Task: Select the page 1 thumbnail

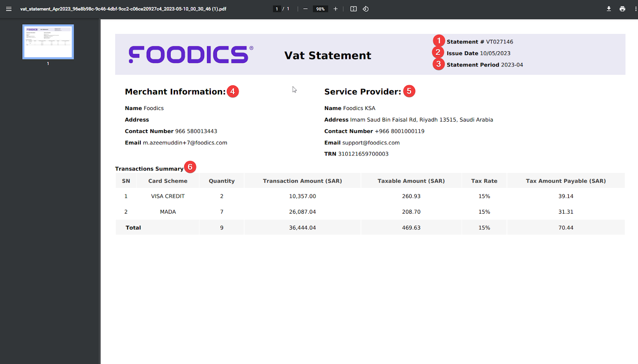Action: click(x=48, y=41)
